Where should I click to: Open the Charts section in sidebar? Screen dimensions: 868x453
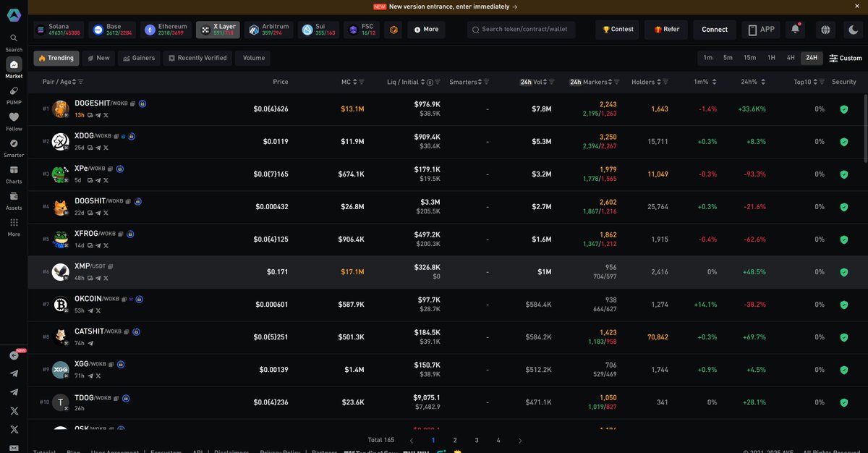14,174
